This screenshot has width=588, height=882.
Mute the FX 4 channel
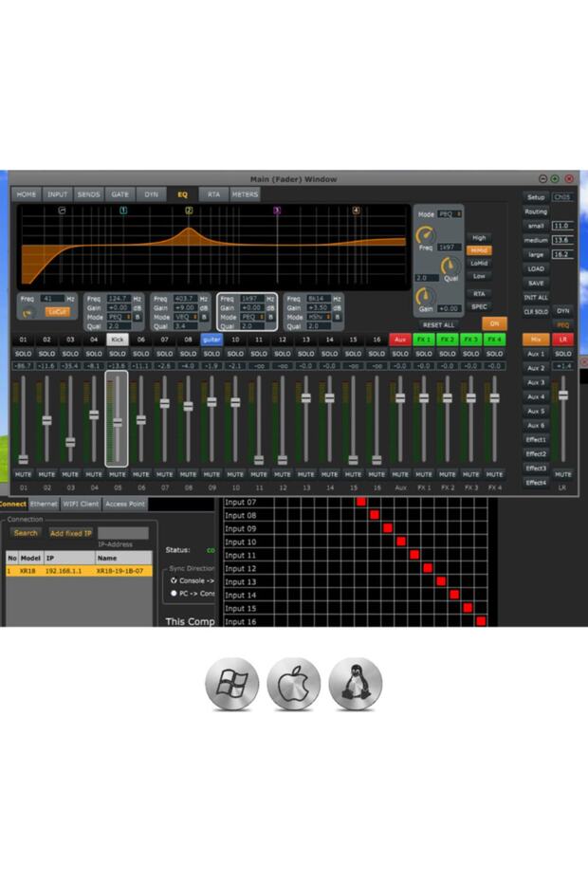pyautogui.click(x=494, y=474)
